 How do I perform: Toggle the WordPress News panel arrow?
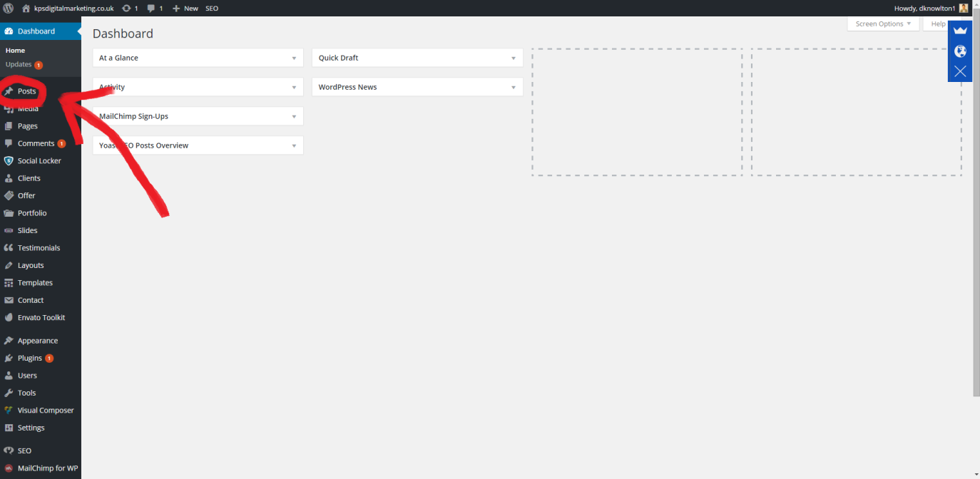513,88
